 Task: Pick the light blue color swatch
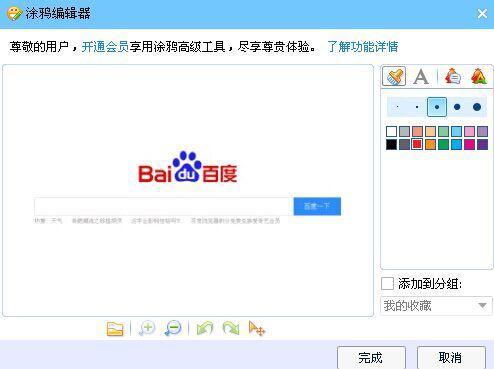[x=456, y=131]
